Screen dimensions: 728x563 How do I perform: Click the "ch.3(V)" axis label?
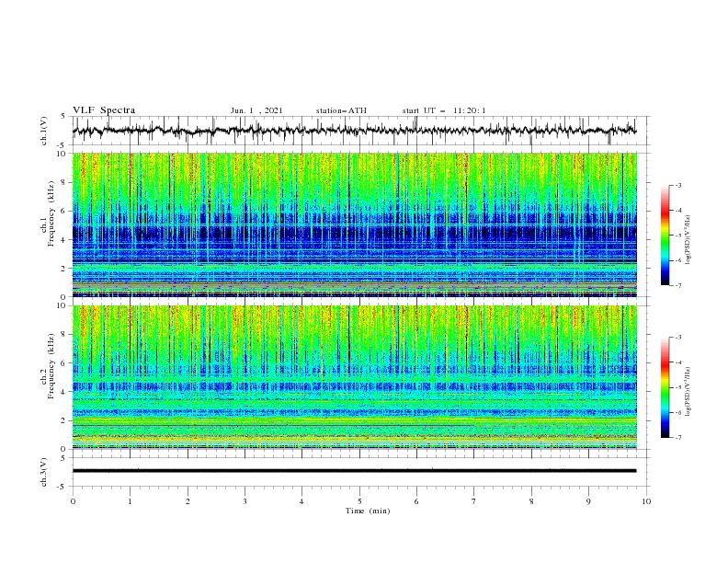[44, 472]
